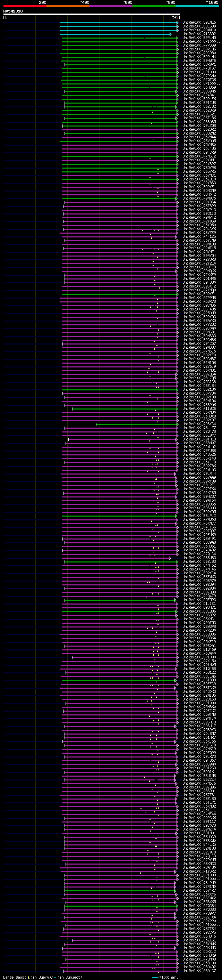Select the UniRef100_O24341 hit label
This screenshot has width=222, height=980.
coord(199,95)
